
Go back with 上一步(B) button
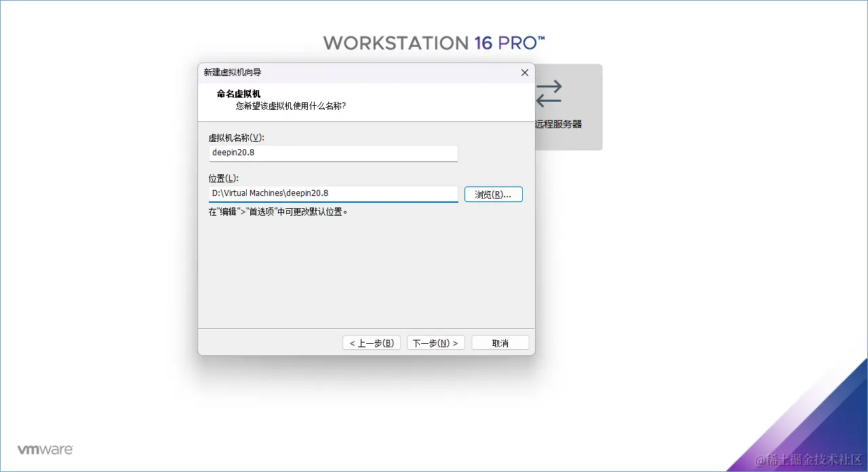coord(372,343)
